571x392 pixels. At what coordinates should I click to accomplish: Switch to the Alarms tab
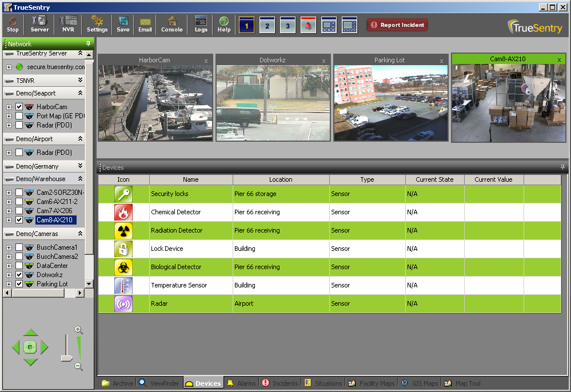[x=241, y=383]
